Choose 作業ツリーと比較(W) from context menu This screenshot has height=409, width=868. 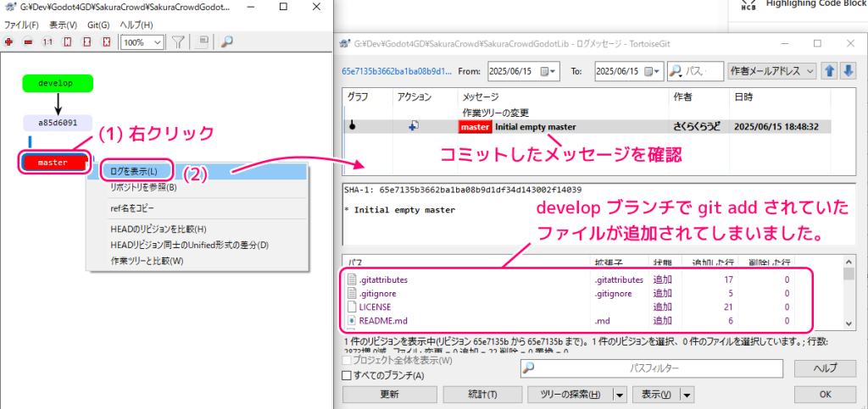pyautogui.click(x=147, y=261)
